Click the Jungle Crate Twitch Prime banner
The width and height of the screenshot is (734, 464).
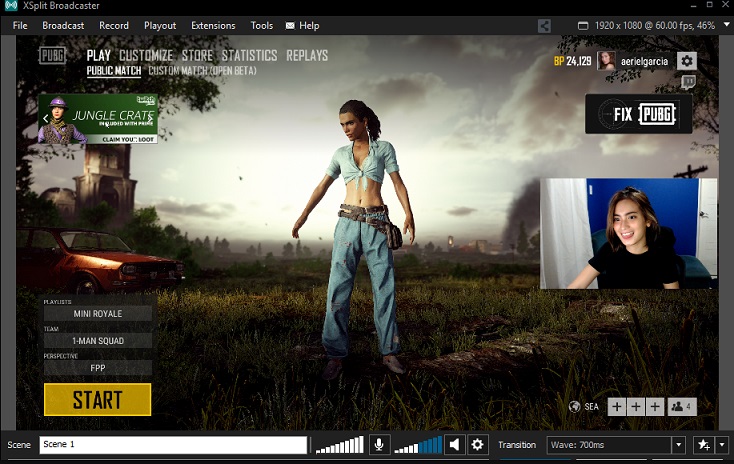[x=98, y=119]
